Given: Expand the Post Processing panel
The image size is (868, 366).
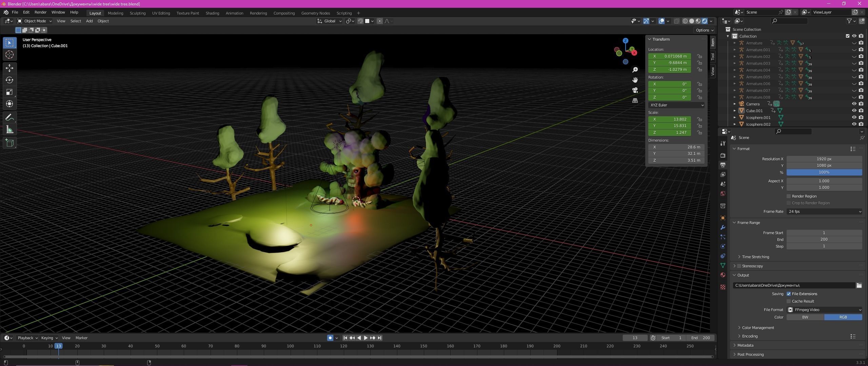Looking at the screenshot, I should click(x=750, y=354).
